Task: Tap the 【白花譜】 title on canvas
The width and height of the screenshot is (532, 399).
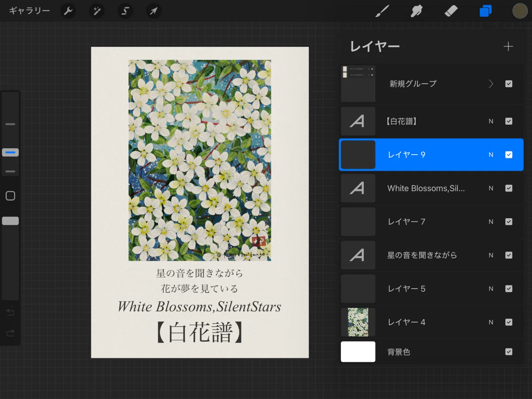Action: coord(200,332)
